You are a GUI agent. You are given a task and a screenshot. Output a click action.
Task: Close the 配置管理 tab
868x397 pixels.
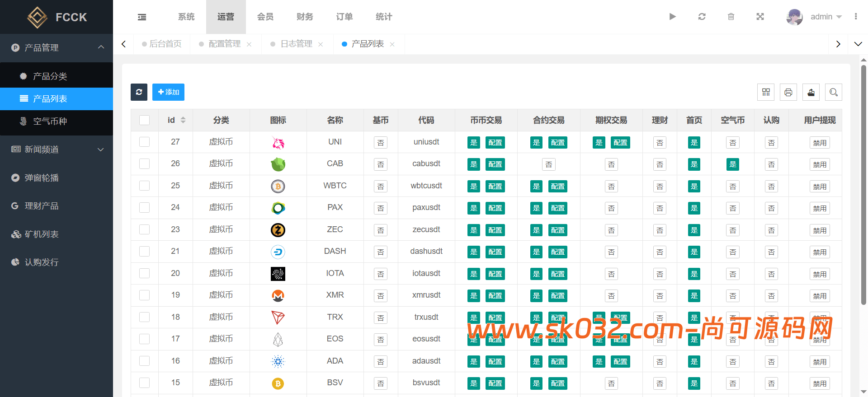(249, 44)
